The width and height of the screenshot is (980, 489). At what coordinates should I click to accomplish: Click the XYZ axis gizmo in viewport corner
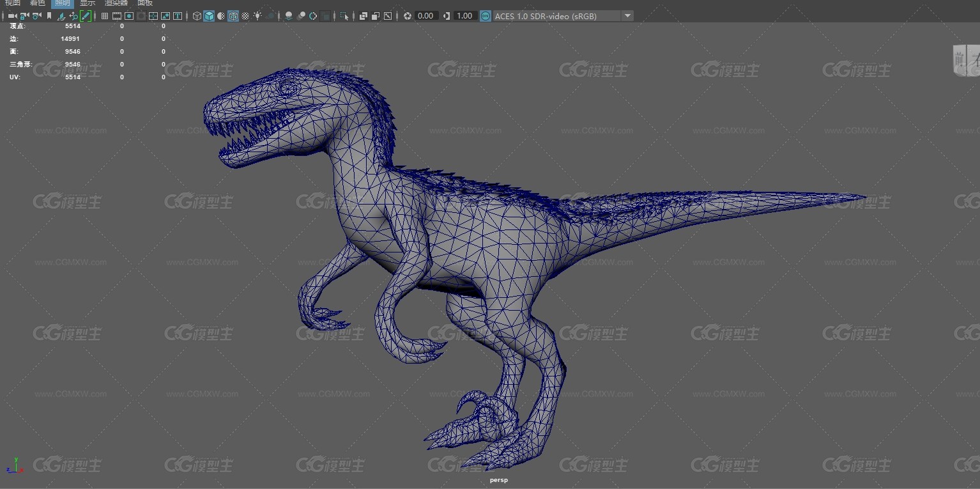tap(15, 465)
